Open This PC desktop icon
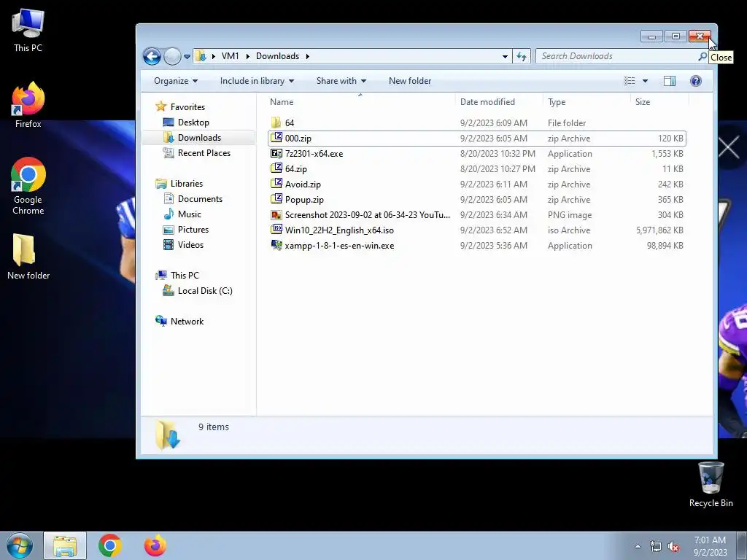The image size is (747, 560). (x=28, y=31)
